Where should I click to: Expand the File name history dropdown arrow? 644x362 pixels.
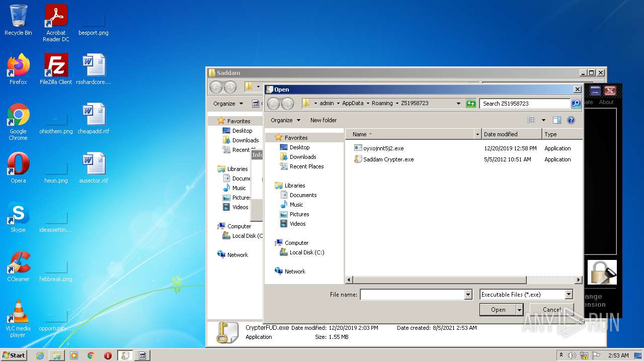[x=468, y=295]
